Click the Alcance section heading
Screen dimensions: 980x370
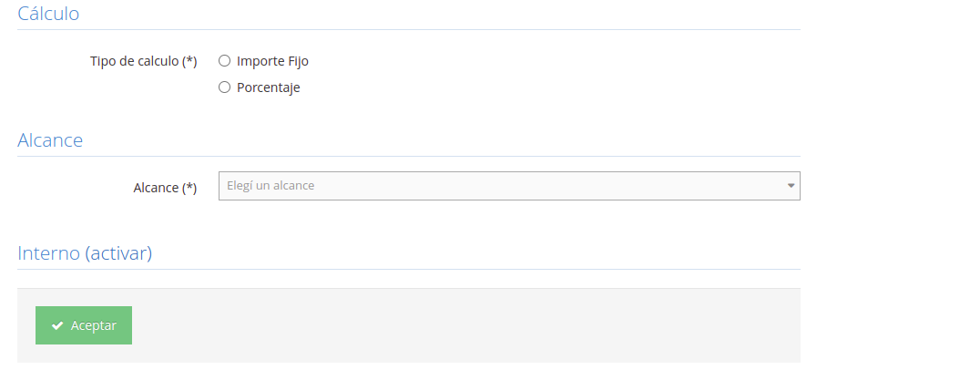tap(50, 140)
